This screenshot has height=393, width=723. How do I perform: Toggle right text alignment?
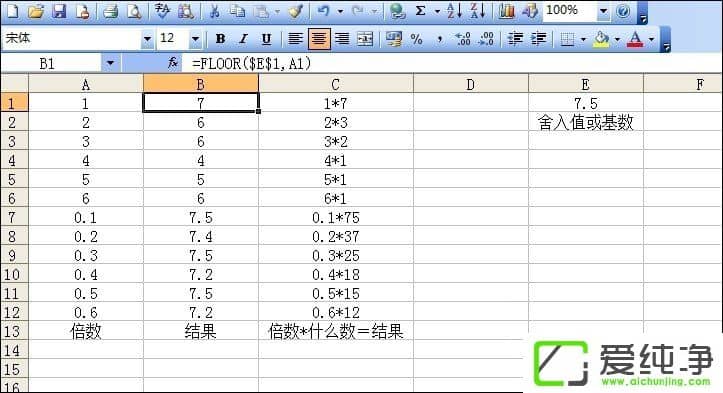[x=342, y=39]
